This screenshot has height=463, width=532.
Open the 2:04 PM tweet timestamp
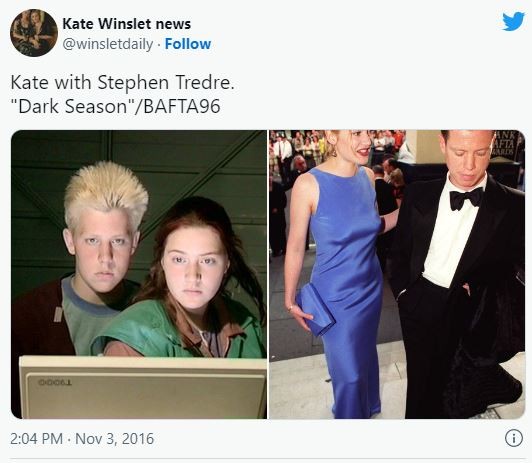pyautogui.click(x=36, y=438)
